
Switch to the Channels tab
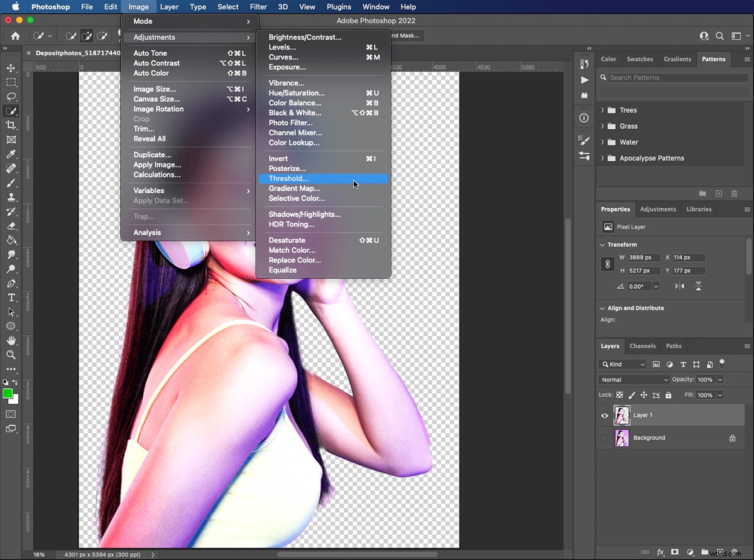(x=643, y=346)
